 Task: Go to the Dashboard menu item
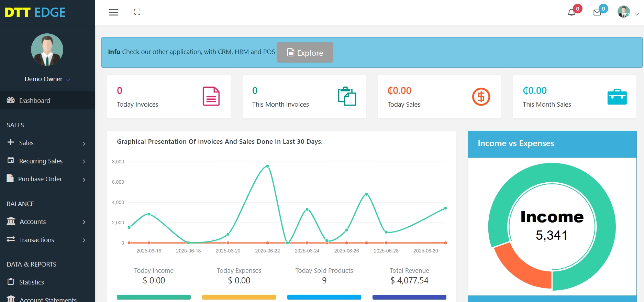pyautogui.click(x=34, y=100)
